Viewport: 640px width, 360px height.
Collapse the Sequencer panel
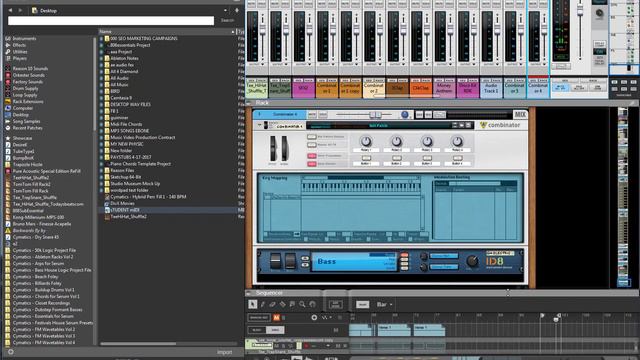(x=249, y=293)
